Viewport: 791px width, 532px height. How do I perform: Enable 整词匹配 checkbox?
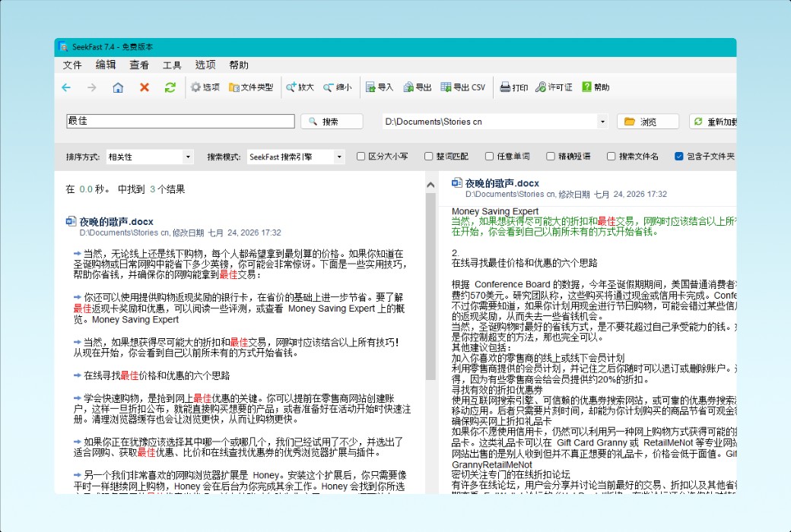[428, 157]
